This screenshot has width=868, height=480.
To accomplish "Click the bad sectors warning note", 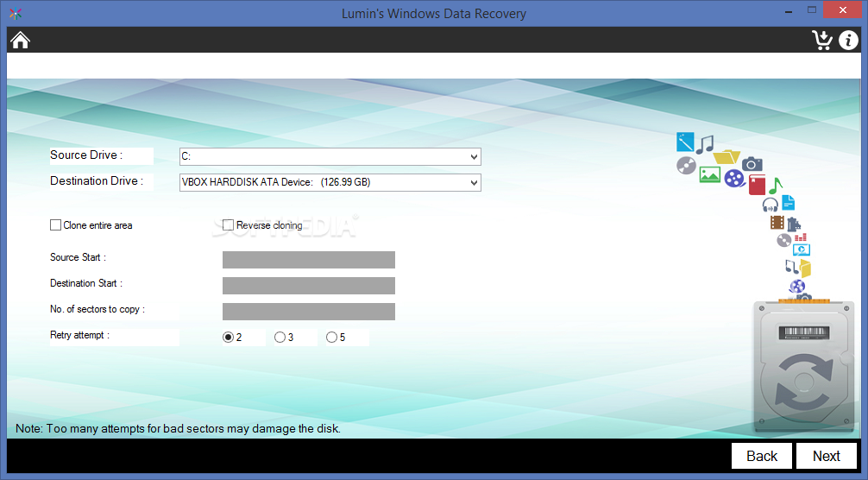I will coord(179,428).
